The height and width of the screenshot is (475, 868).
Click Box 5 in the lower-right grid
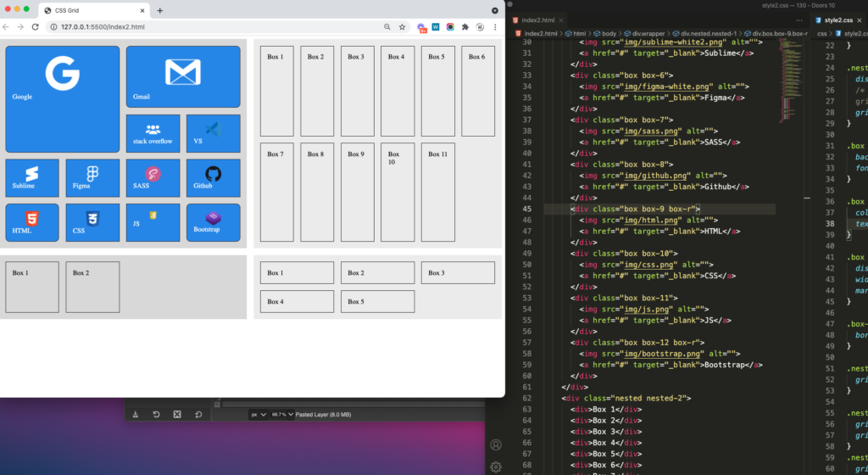pyautogui.click(x=377, y=302)
